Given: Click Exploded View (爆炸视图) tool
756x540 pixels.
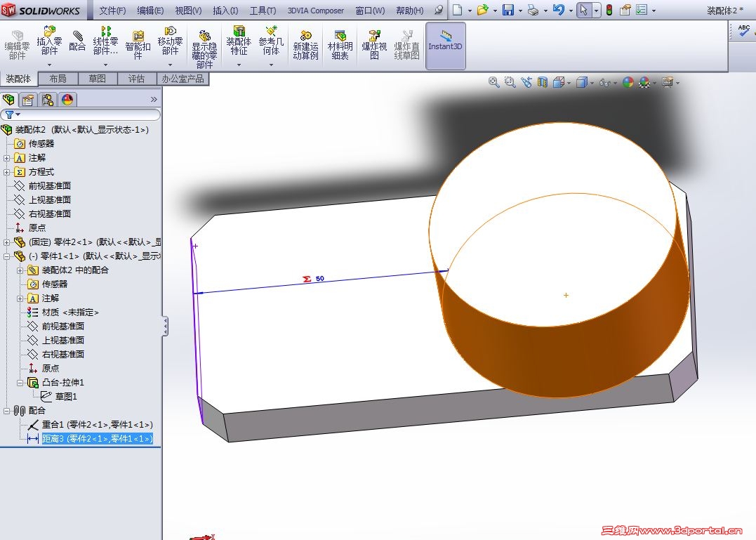Looking at the screenshot, I should (x=374, y=45).
